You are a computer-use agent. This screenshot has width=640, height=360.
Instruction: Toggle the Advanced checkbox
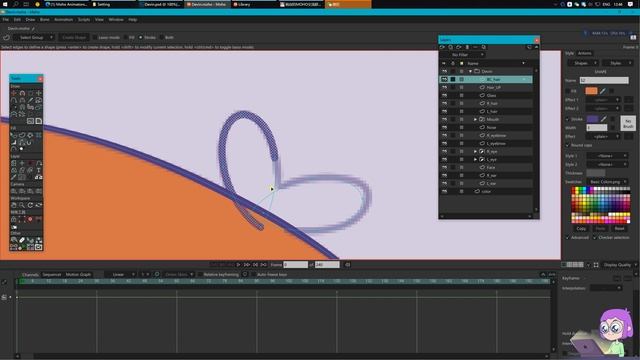[567, 238]
